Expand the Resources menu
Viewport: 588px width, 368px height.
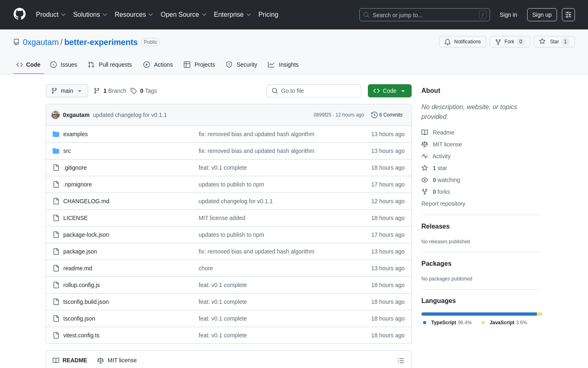pyautogui.click(x=134, y=15)
